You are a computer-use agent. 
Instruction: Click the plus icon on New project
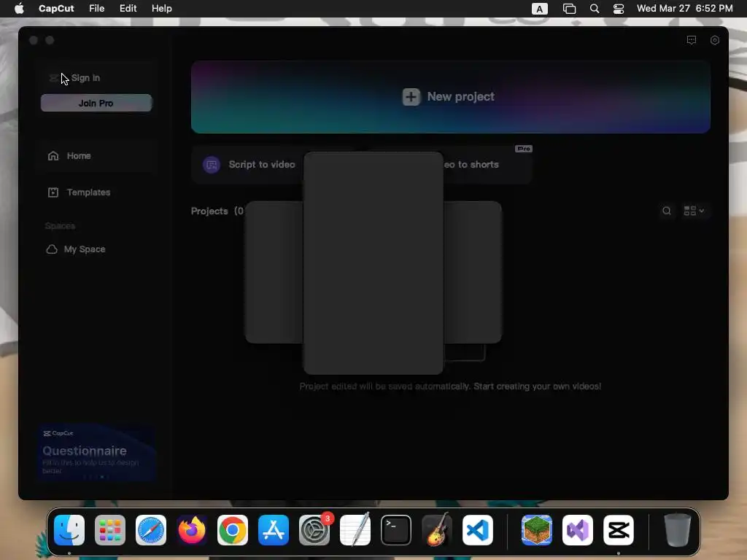[411, 97]
